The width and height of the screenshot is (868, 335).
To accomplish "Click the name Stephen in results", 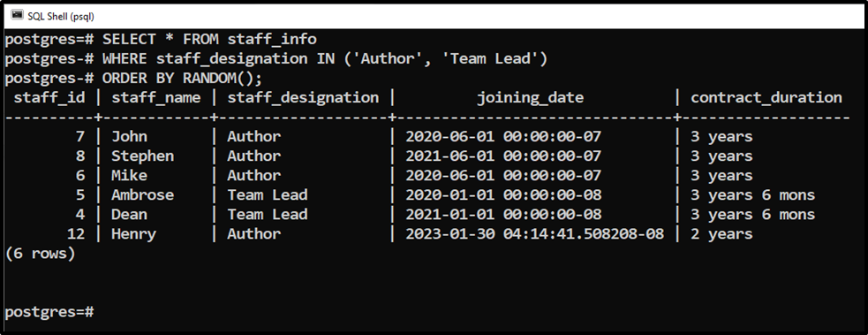I will pyautogui.click(x=142, y=156).
